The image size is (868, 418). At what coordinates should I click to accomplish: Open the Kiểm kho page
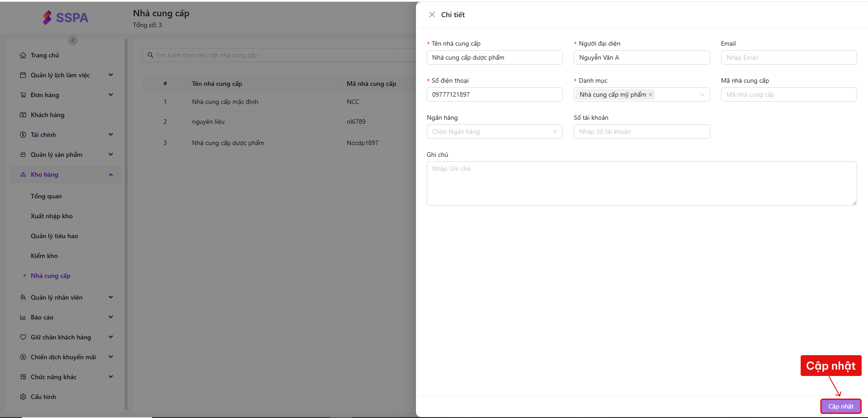point(44,256)
